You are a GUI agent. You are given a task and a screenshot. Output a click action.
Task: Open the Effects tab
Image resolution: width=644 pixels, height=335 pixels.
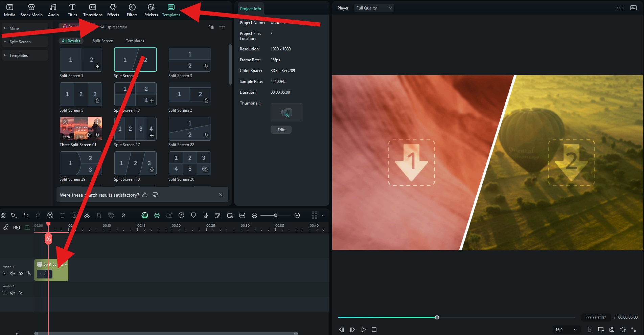(x=113, y=10)
